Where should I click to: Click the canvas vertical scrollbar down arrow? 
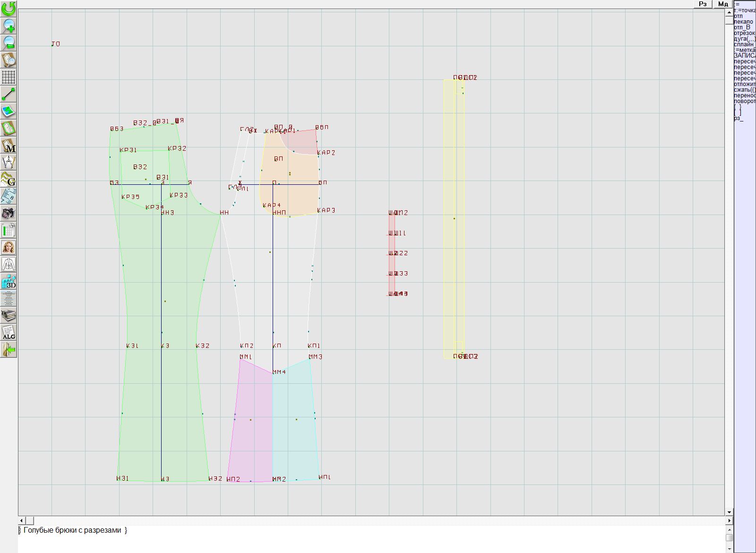729,512
